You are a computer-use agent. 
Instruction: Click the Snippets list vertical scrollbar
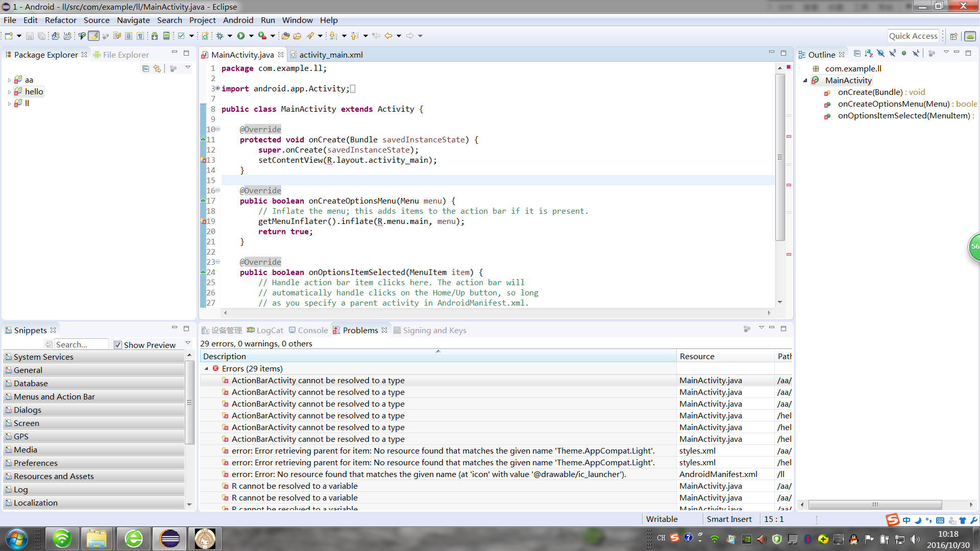189,403
